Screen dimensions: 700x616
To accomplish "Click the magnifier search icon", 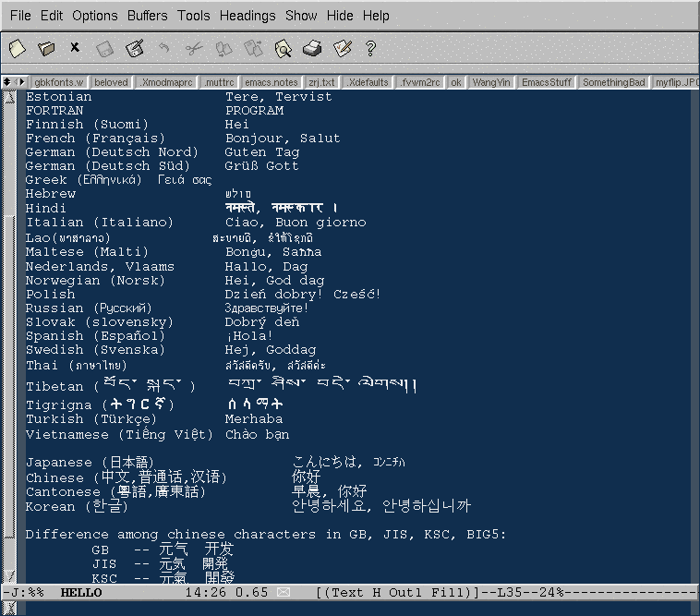I will pos(283,47).
